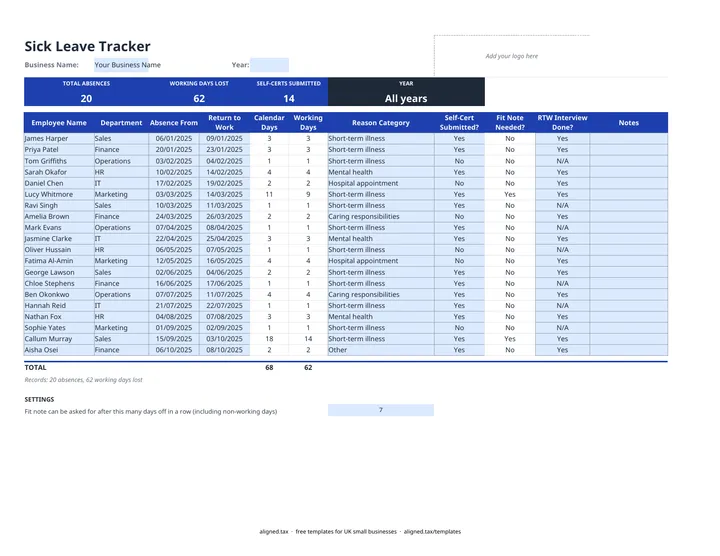
Task: Click James Harper's empty Notes cell
Action: click(x=629, y=139)
